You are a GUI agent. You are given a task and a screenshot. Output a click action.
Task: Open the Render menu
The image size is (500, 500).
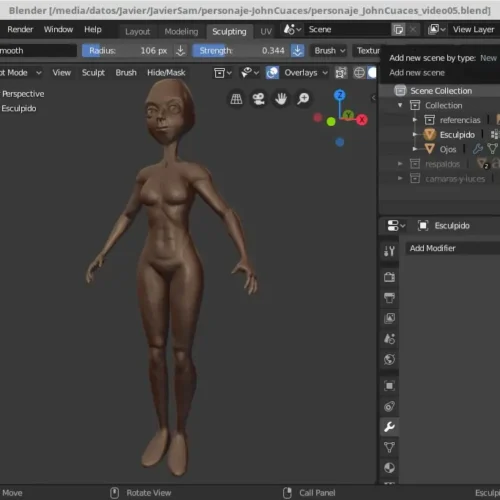20,29
